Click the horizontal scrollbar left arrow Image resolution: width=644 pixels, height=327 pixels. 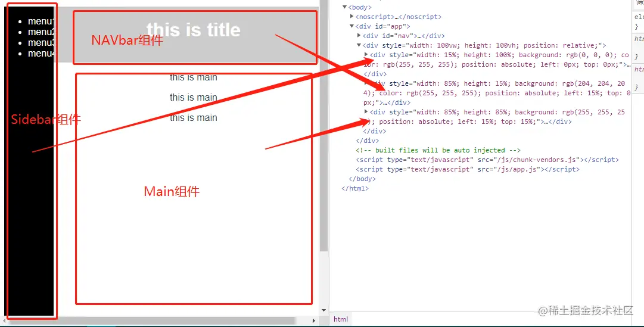pos(5,320)
